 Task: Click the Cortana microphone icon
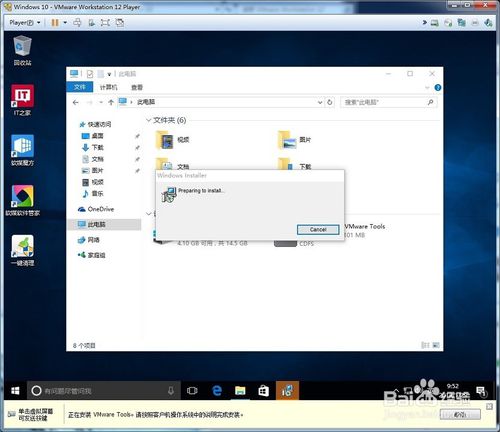[171, 390]
